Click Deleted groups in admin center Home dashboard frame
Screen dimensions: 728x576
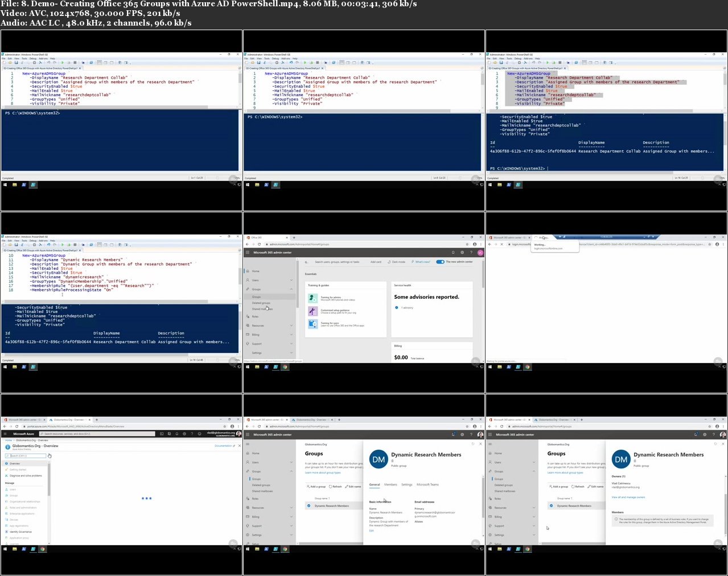pos(261,303)
